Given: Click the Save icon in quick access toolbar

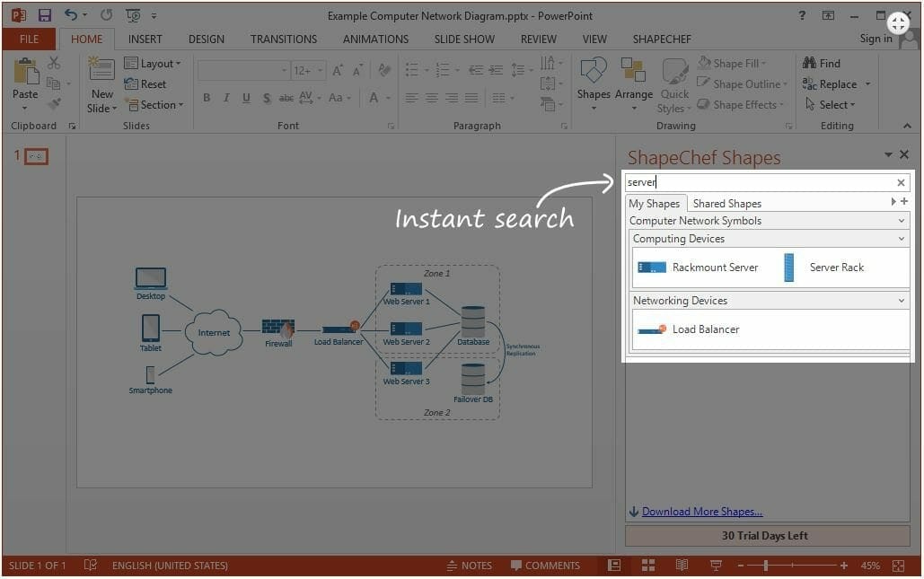Looking at the screenshot, I should (x=44, y=15).
